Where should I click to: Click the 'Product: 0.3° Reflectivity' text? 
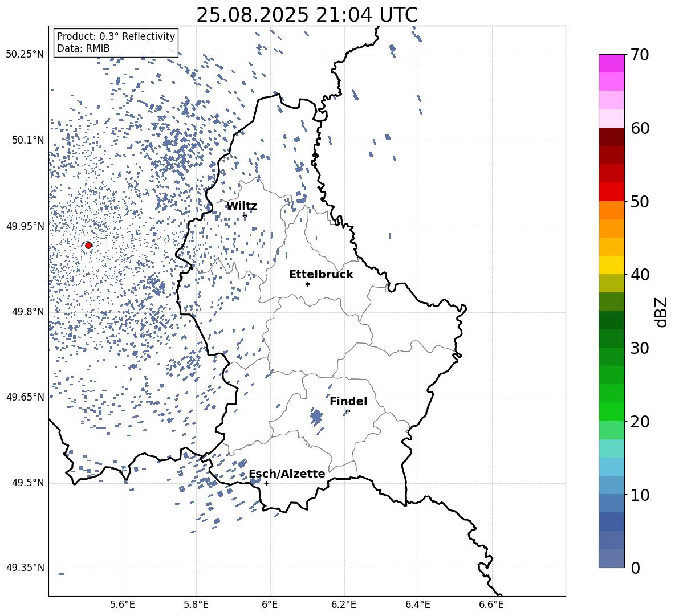(116, 36)
